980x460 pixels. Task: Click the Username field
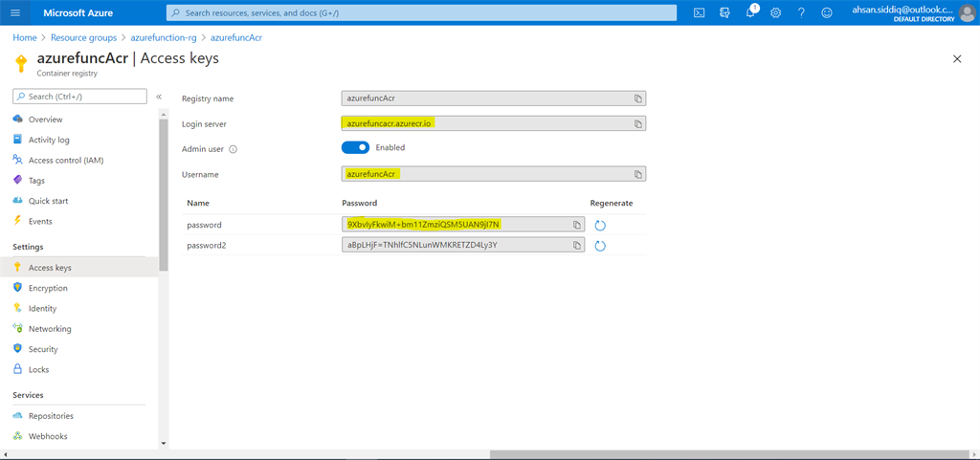[493, 174]
